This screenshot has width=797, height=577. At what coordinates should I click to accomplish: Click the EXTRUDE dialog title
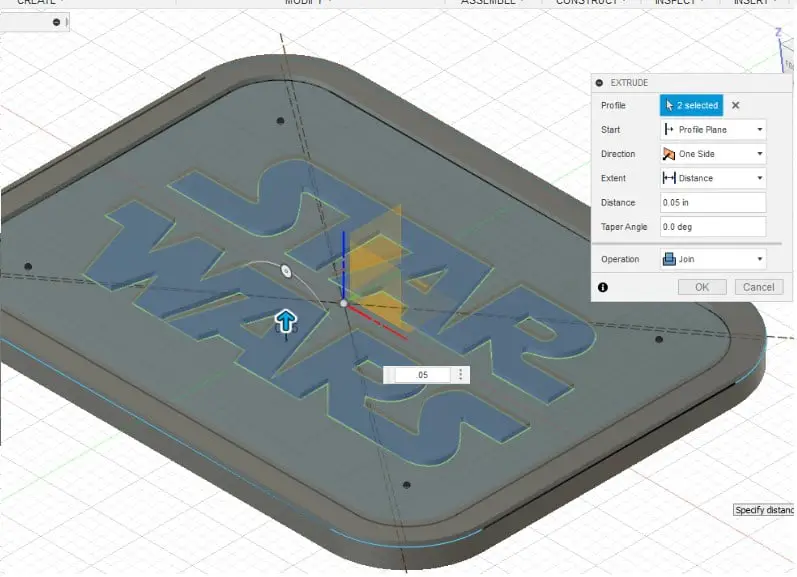(629, 82)
